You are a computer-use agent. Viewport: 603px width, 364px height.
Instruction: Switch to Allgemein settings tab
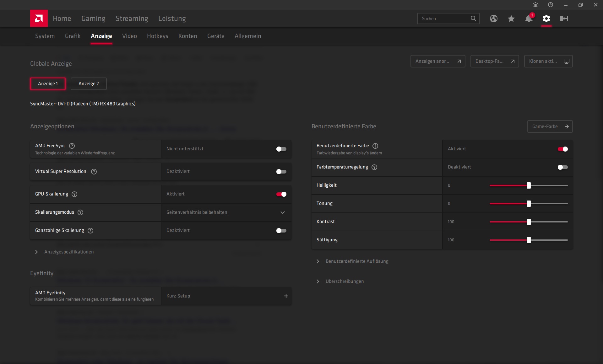click(248, 36)
